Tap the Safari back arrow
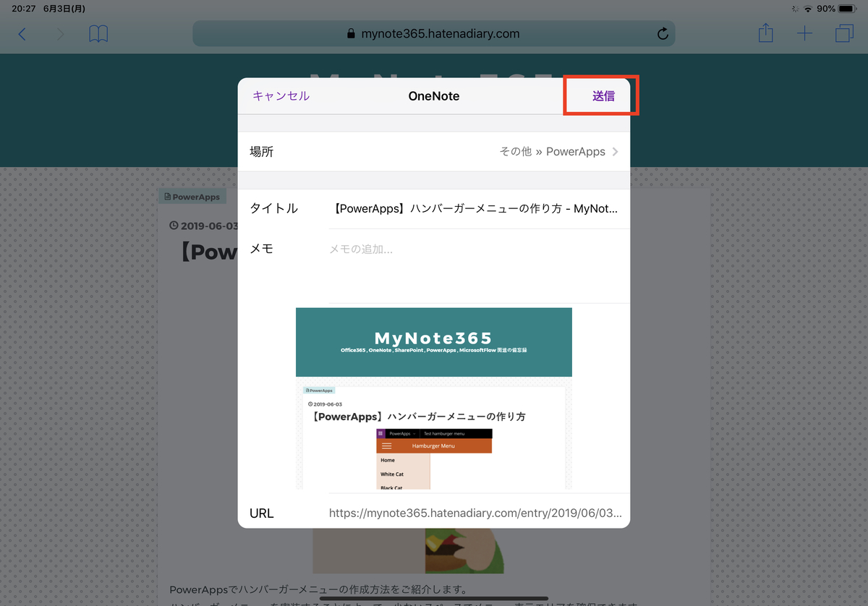 (x=22, y=34)
